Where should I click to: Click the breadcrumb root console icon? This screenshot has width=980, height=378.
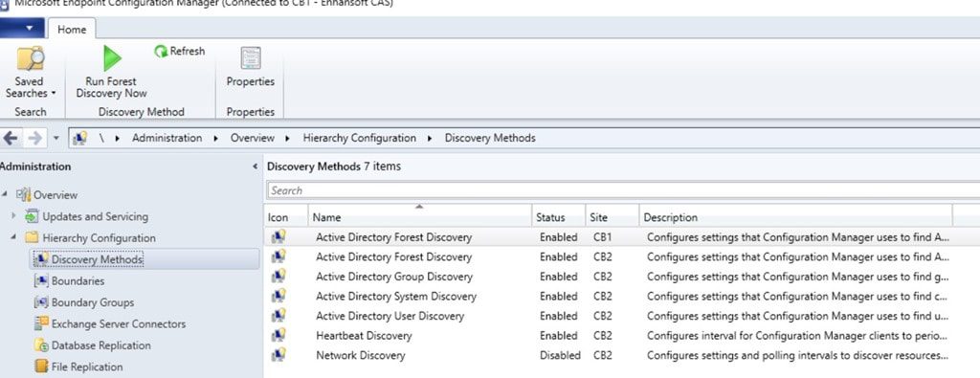[79, 138]
